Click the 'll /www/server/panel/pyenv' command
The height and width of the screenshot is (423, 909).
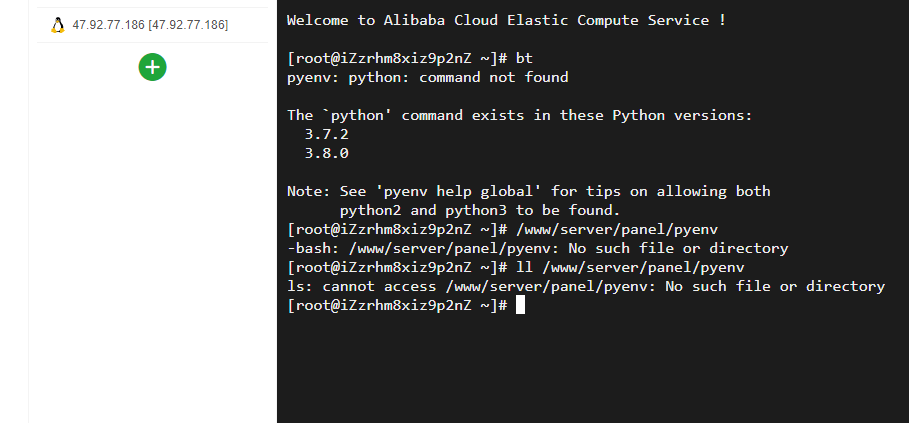(630, 268)
